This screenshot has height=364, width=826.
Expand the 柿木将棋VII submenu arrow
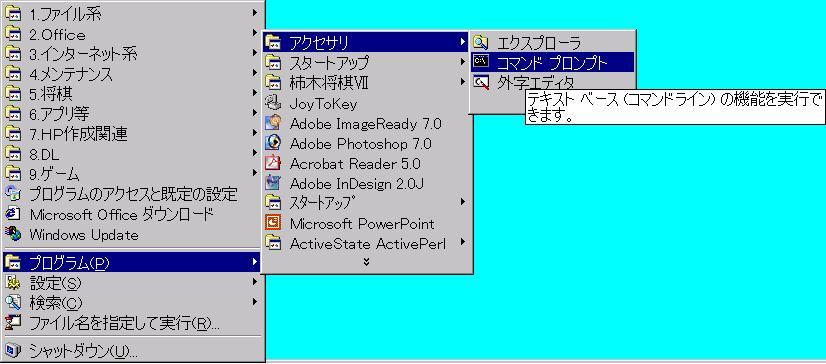[463, 82]
